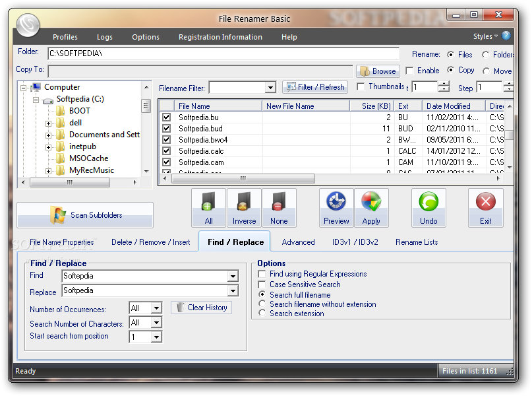Click the None selection button

(x=279, y=208)
